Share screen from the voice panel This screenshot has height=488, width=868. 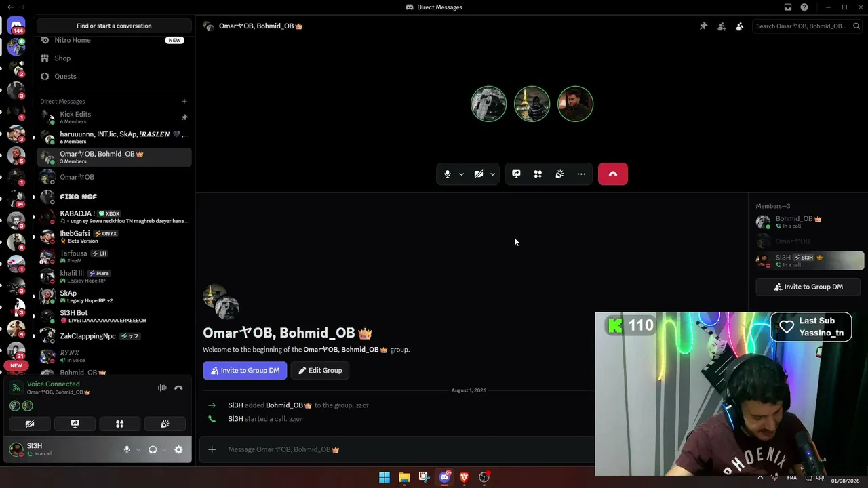click(x=75, y=424)
